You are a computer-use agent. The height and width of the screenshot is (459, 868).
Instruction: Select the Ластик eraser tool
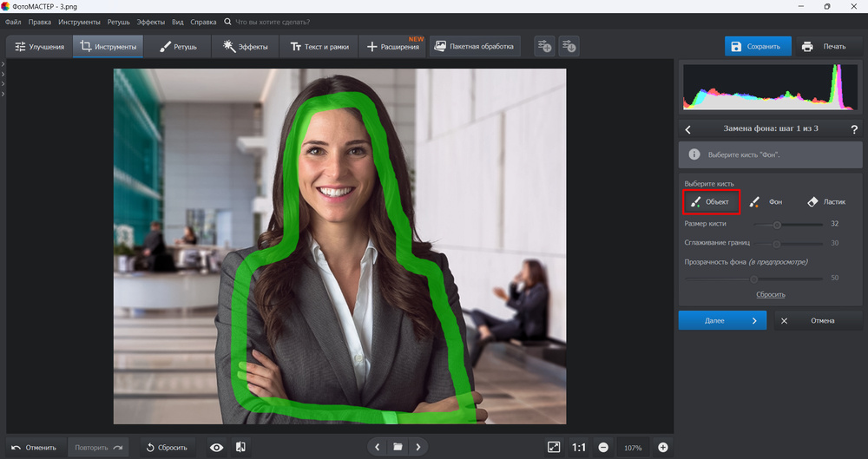pos(825,202)
